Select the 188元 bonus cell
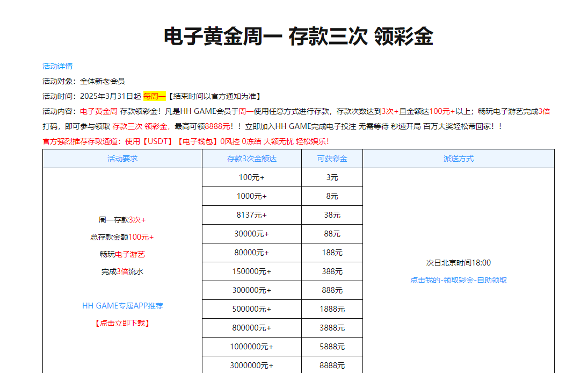The height and width of the screenshot is (373, 588). pos(332,253)
